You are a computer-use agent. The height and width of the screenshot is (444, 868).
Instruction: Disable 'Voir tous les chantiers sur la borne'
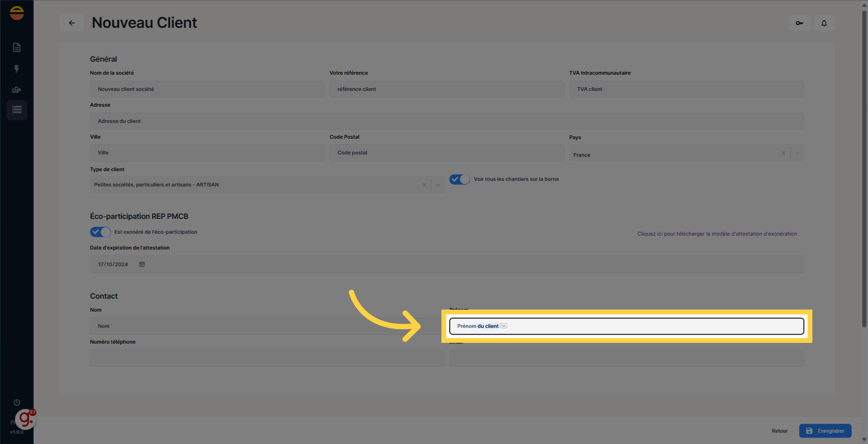click(x=459, y=179)
